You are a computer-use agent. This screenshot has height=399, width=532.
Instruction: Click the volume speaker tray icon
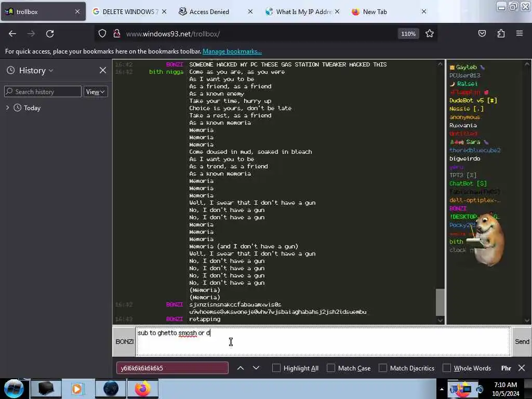click(x=479, y=389)
